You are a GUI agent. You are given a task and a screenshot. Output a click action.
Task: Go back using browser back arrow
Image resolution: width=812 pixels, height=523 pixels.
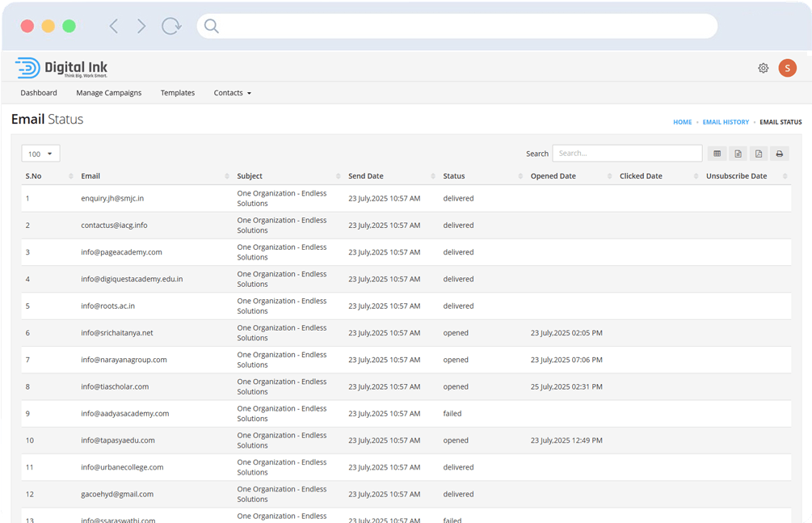(x=114, y=27)
